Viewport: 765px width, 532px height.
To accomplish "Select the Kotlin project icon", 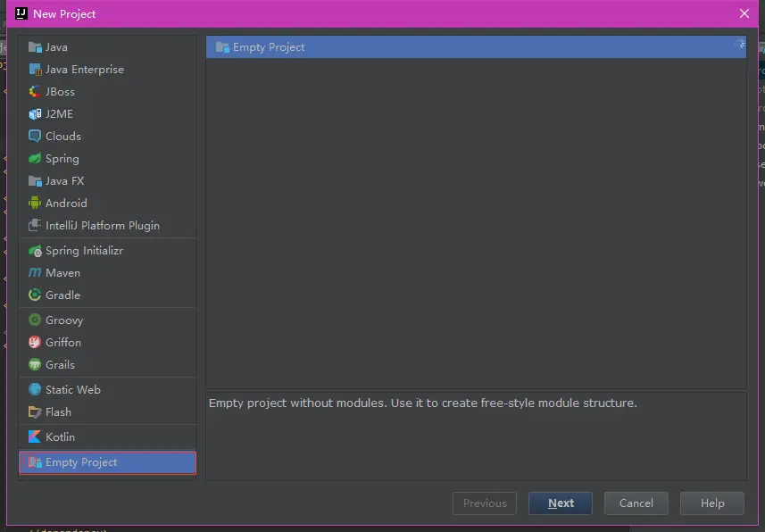I will 36,436.
